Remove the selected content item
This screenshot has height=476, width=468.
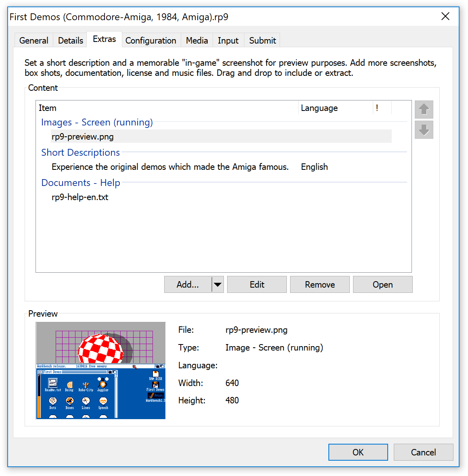click(x=320, y=285)
